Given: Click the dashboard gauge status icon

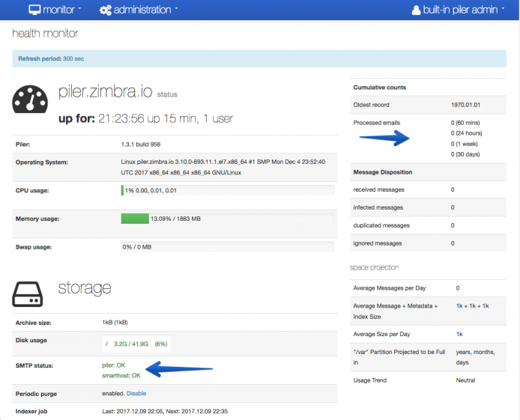Looking at the screenshot, I should [30, 99].
